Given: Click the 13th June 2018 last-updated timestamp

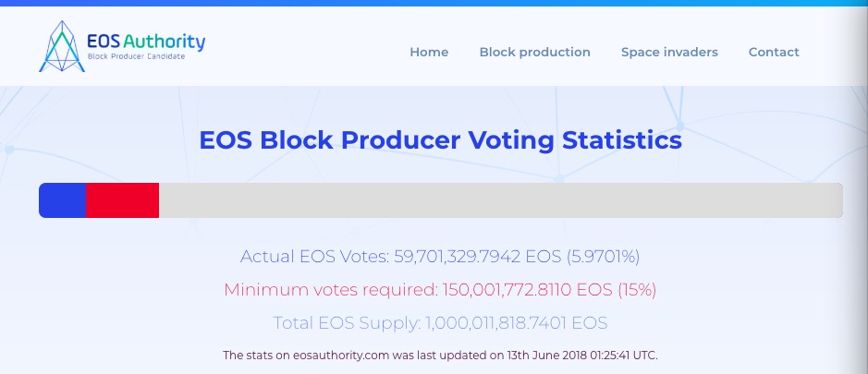Looking at the screenshot, I should pyautogui.click(x=581, y=356).
